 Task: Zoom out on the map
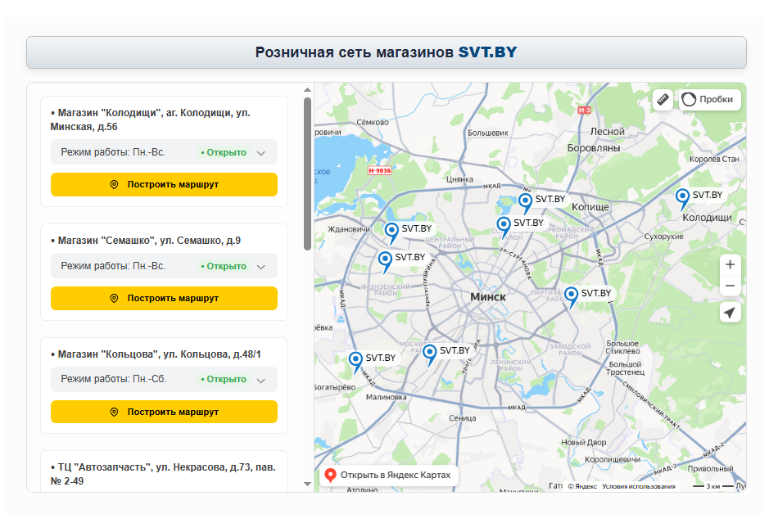point(730,286)
